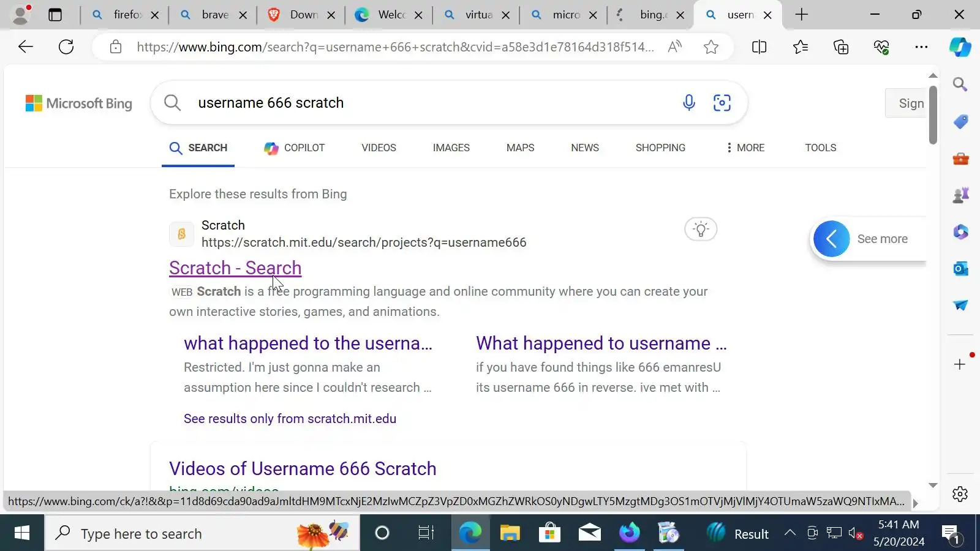Image resolution: width=980 pixels, height=551 pixels.
Task: Click the page vertical scrollbar thumb
Action: coord(933,115)
